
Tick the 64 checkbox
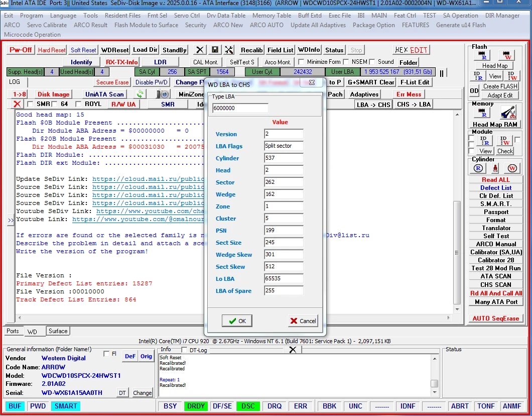[x=54, y=104]
